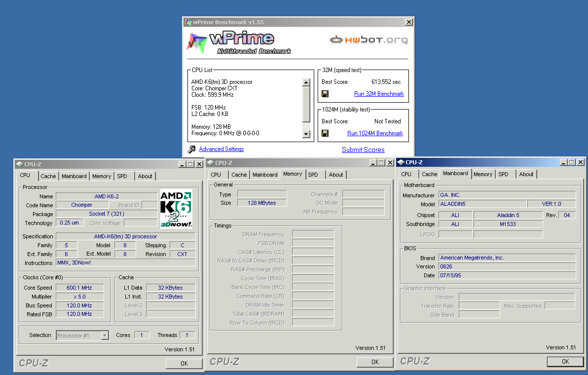Click OK in the middle CPU-Z window
Viewport: 588px width, 375px height.
point(375,362)
